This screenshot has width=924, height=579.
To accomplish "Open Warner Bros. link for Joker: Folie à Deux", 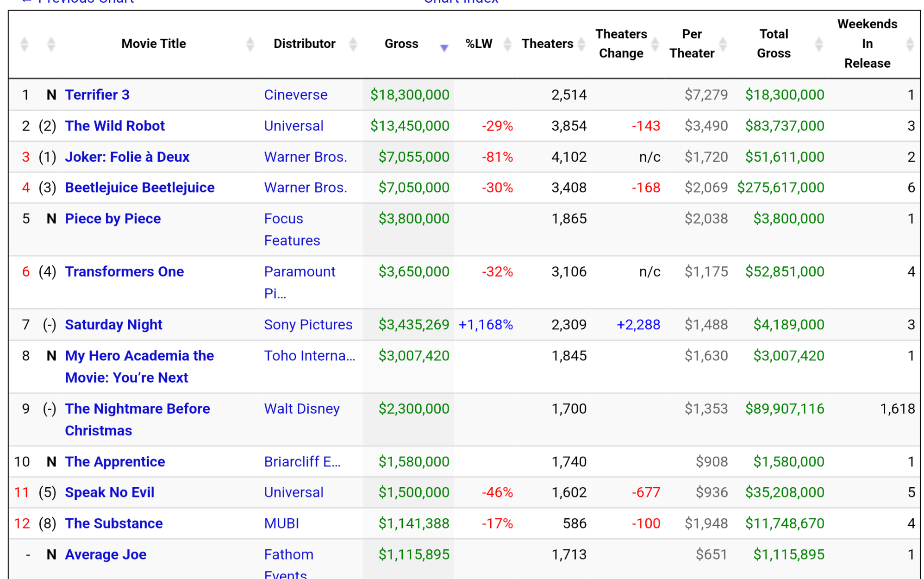I will (306, 157).
